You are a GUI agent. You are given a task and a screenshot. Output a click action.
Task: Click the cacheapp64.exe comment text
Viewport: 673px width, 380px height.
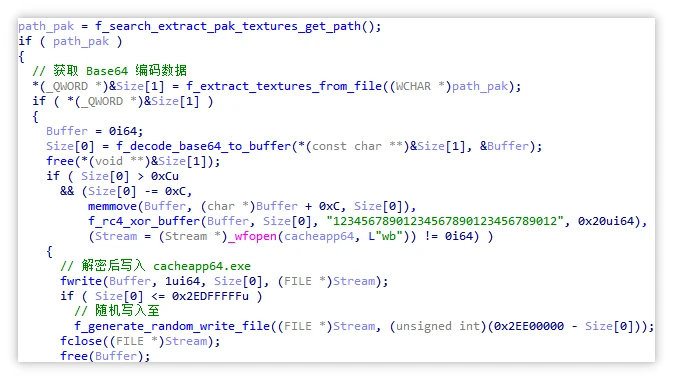(202, 266)
